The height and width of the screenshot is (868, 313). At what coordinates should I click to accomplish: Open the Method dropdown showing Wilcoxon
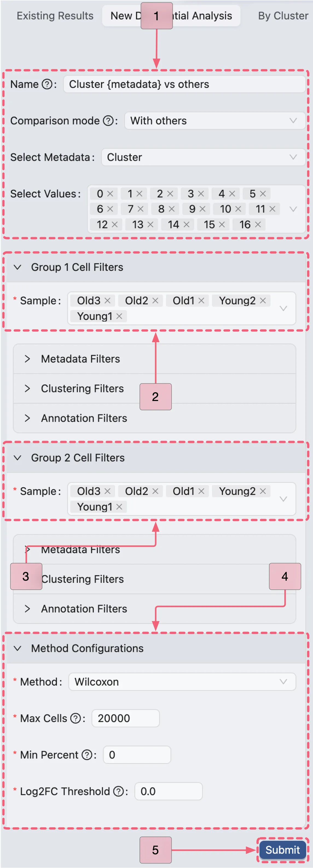point(182,682)
